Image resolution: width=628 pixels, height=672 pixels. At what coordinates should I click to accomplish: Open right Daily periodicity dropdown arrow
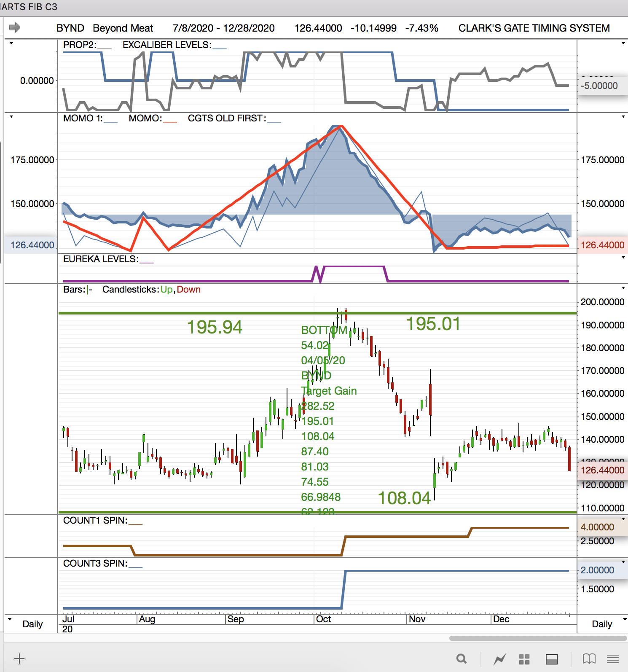click(x=625, y=619)
